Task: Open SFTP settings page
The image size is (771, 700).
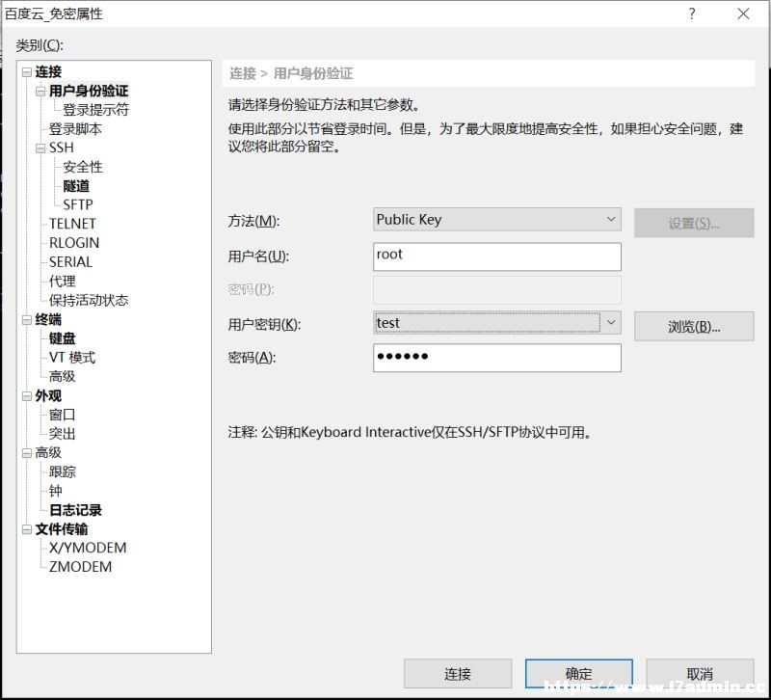Action: (x=78, y=204)
